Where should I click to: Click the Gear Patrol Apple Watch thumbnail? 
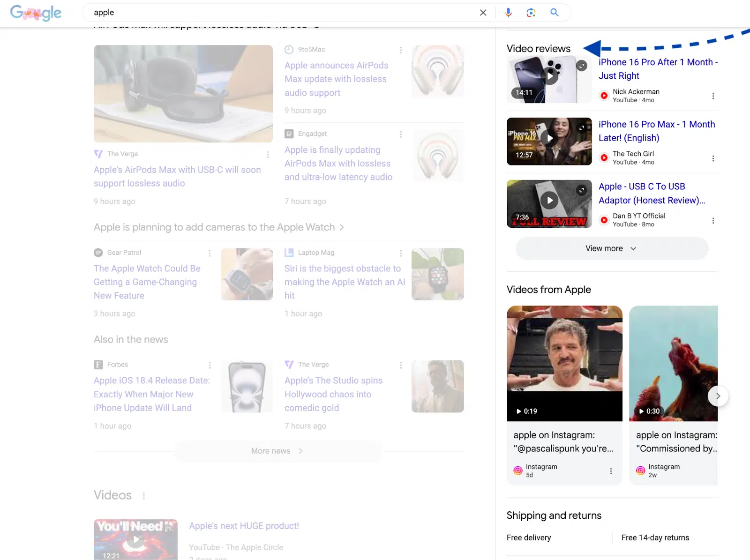(247, 274)
